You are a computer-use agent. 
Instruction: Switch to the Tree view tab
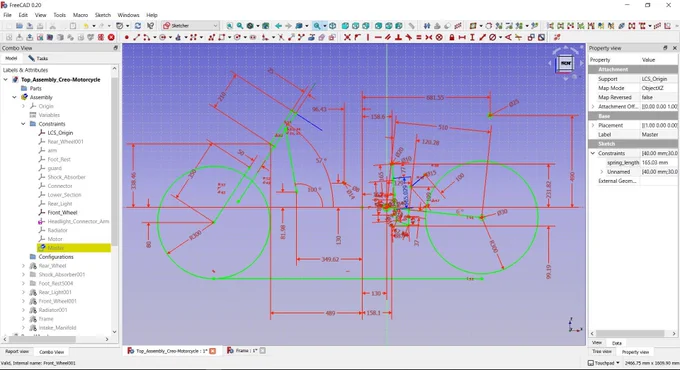pos(602,351)
